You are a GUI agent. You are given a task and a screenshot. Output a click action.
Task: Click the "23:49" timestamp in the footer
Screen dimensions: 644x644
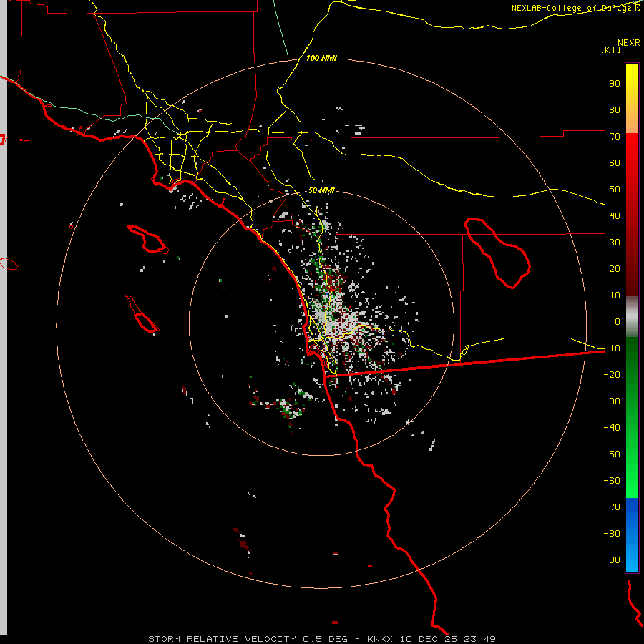(x=479, y=639)
